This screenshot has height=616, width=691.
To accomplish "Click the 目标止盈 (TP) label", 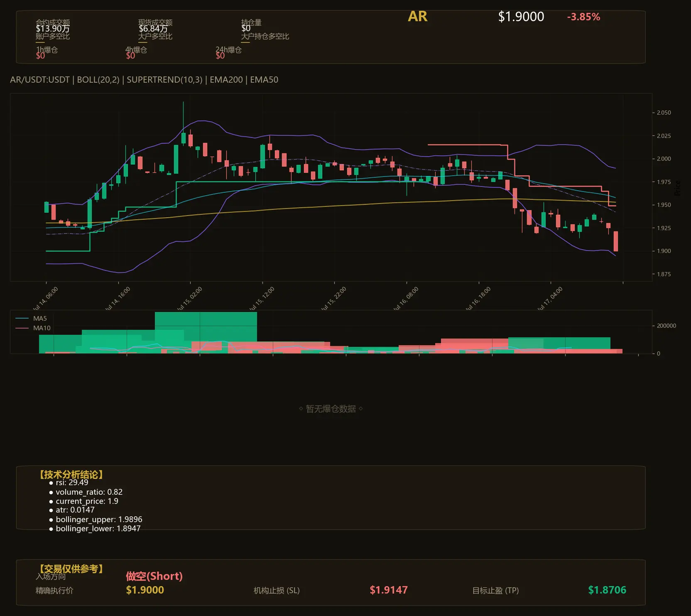I will (495, 590).
